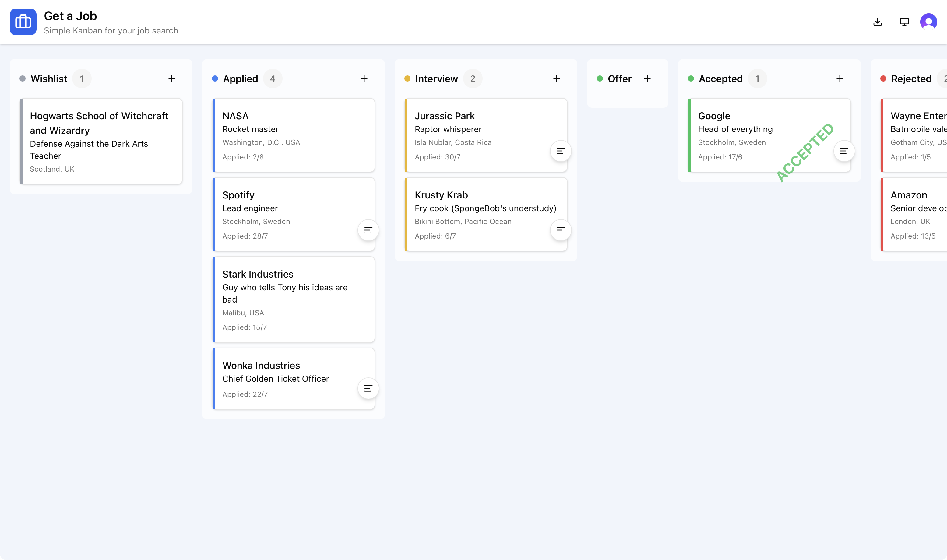Click Spotify company name
The image size is (947, 560).
[x=238, y=195]
